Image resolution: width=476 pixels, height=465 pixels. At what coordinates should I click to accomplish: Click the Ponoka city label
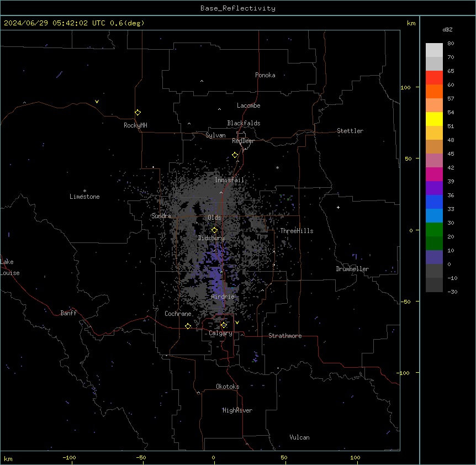pos(265,75)
